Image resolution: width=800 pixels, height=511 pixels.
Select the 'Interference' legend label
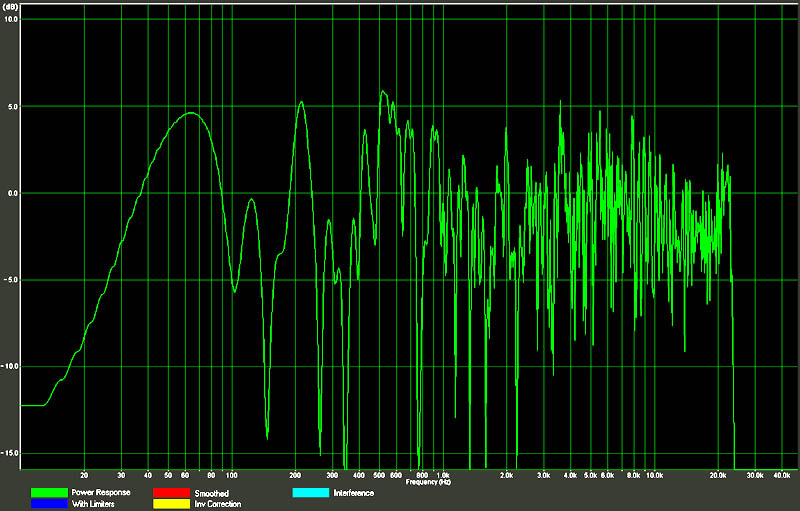(354, 493)
